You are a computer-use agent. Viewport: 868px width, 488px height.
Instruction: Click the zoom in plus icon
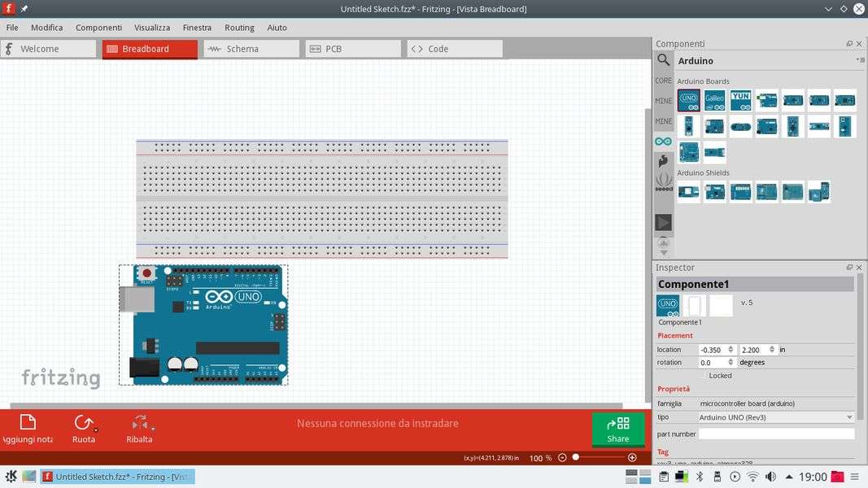[x=632, y=458]
